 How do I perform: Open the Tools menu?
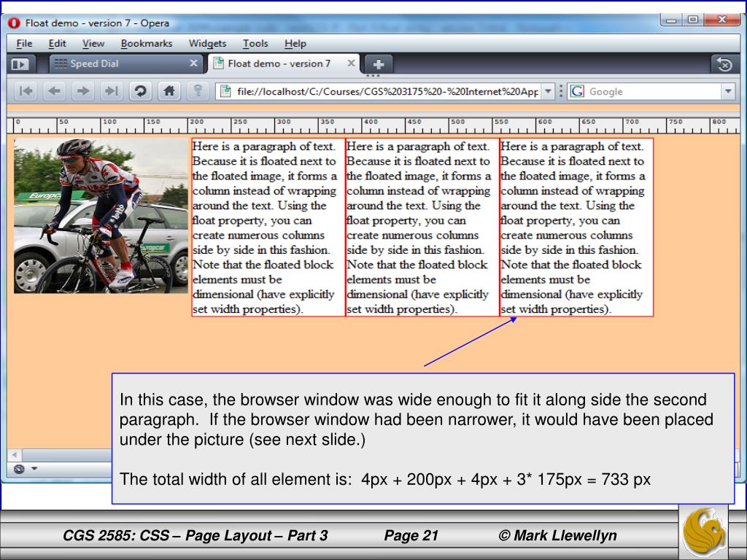255,43
